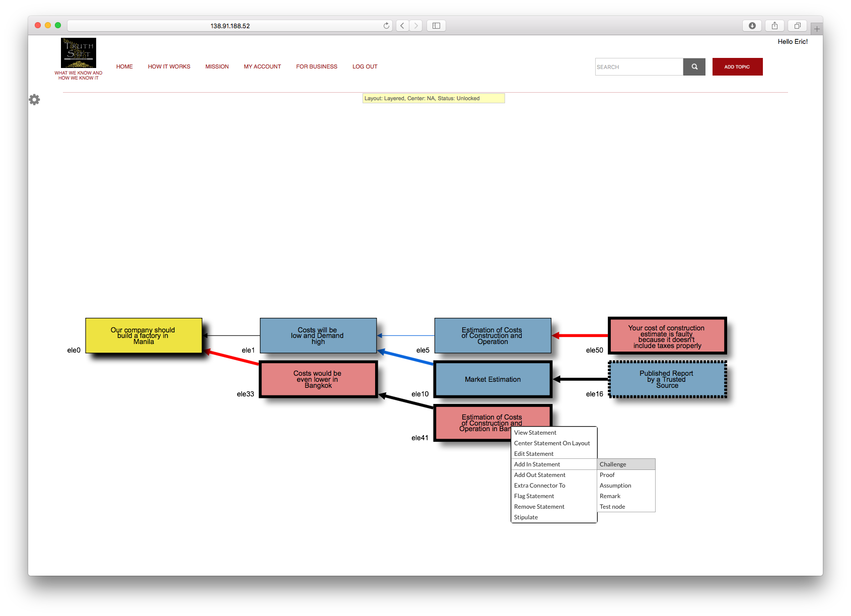Click the Truth Sift logo
This screenshot has height=616, width=851.
(79, 53)
